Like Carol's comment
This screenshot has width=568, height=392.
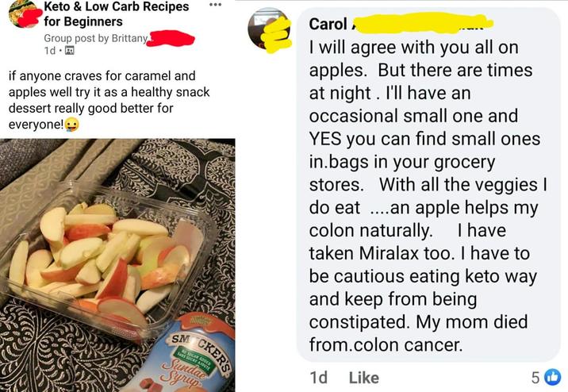363,378
